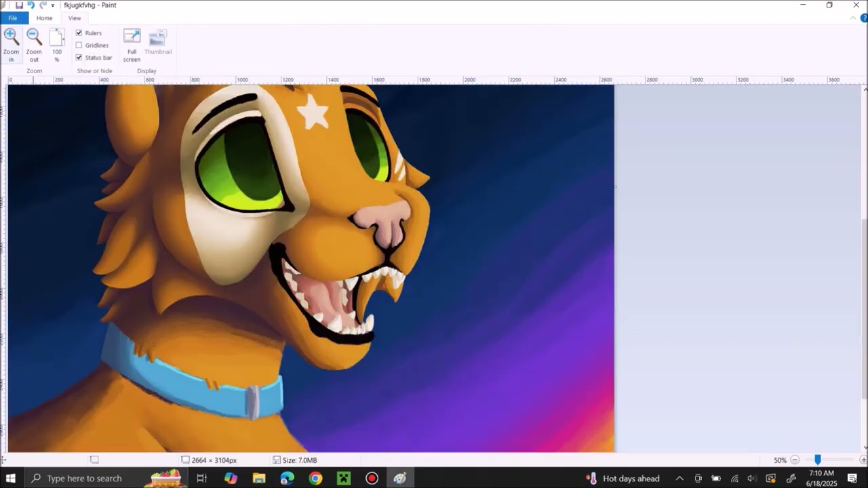The width and height of the screenshot is (868, 488).
Task: Click the 50% zoom level text
Action: point(780,460)
